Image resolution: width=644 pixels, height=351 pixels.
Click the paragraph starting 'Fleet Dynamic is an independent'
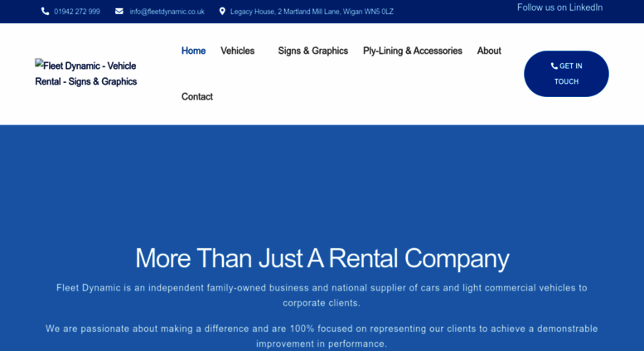click(x=322, y=295)
